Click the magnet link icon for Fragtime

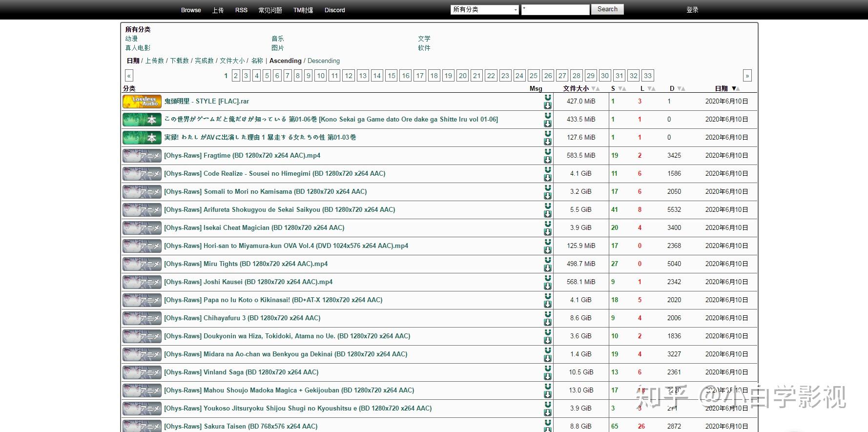click(x=548, y=152)
